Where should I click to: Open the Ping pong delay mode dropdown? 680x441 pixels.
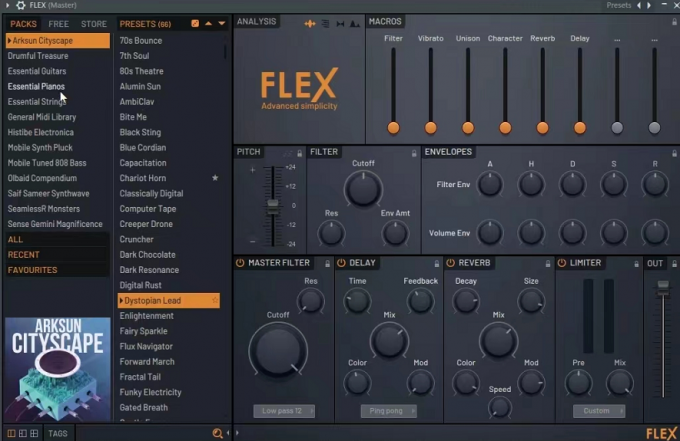[x=389, y=411]
